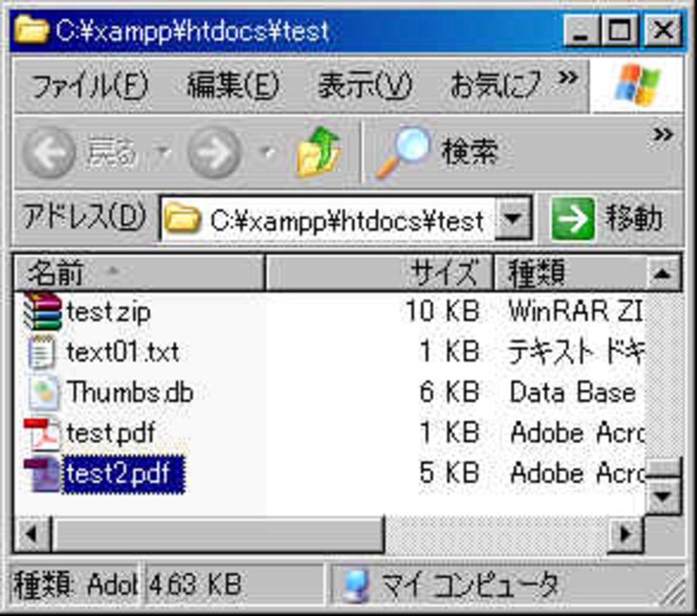697x616 pixels.
Task: Open Forward button history dropdown arrow
Action: pyautogui.click(x=267, y=152)
